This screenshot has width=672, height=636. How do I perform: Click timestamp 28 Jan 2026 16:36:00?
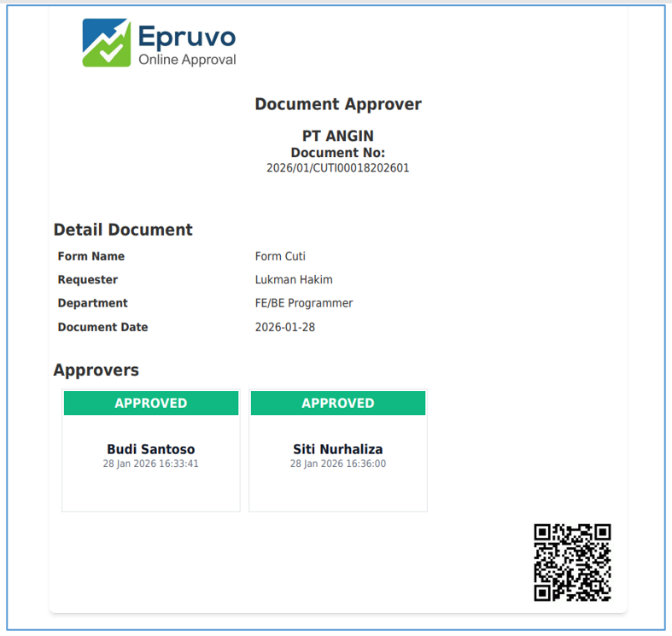(338, 464)
